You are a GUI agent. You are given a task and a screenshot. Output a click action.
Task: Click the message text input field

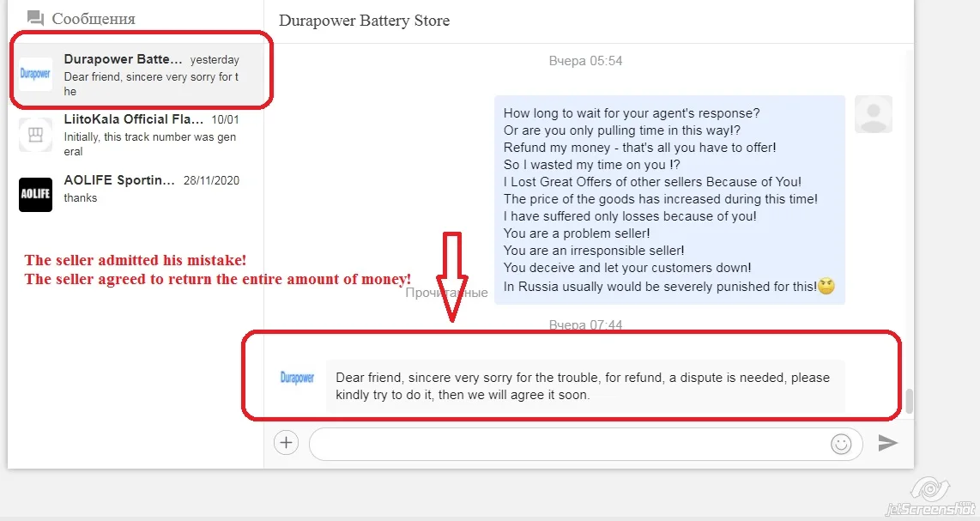[585, 444]
